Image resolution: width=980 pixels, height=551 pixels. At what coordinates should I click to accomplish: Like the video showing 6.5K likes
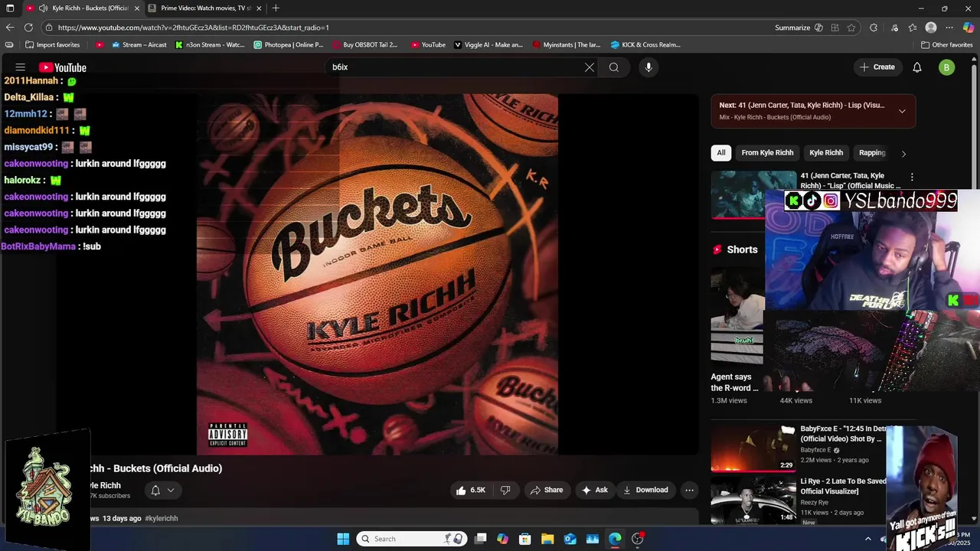pyautogui.click(x=471, y=490)
